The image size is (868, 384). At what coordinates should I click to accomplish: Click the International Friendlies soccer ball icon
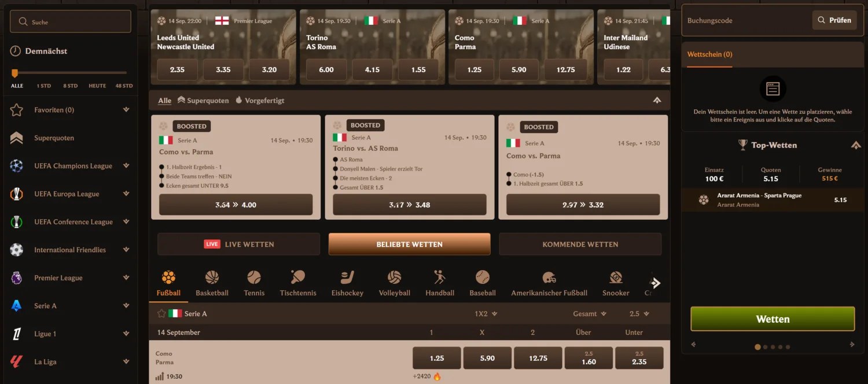[17, 250]
